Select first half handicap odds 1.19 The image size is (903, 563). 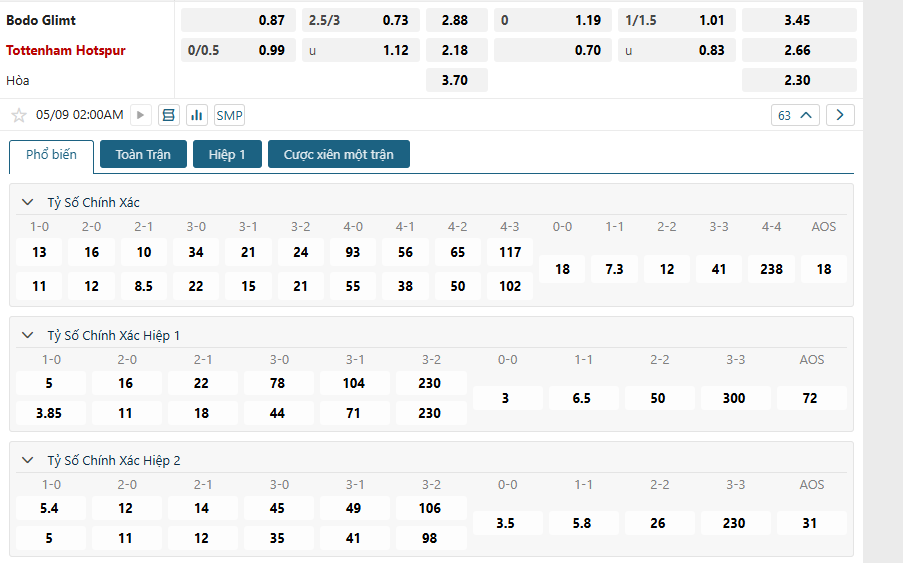tap(553, 20)
